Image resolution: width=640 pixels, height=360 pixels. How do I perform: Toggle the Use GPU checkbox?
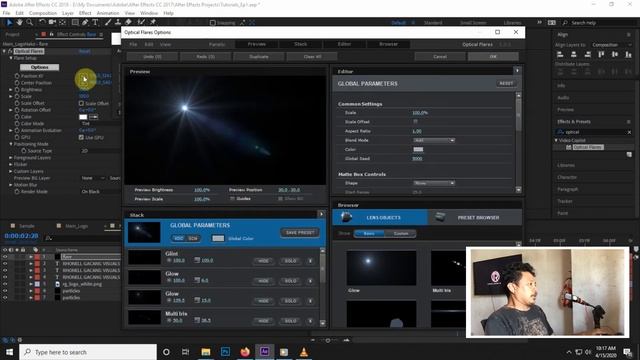tap(81, 138)
